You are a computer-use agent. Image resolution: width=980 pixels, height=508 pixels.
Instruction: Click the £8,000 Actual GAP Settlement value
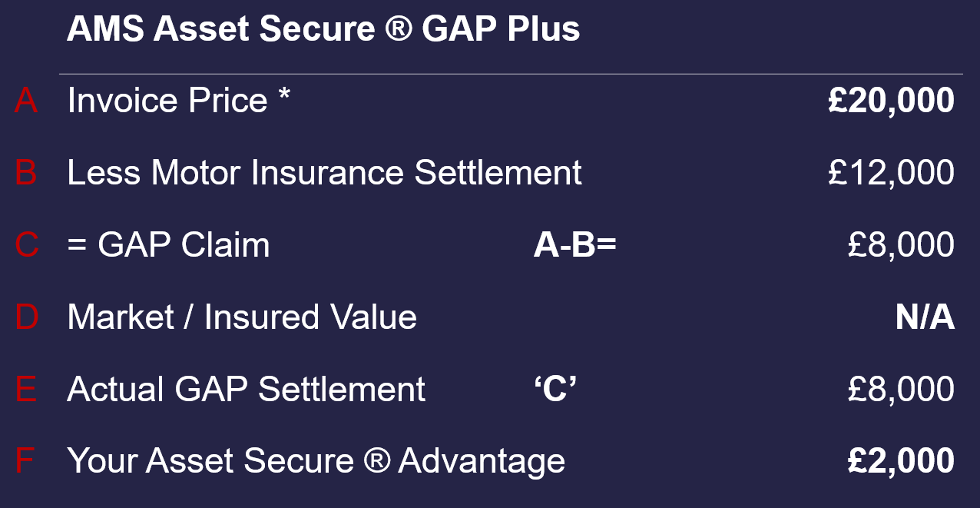(x=901, y=389)
